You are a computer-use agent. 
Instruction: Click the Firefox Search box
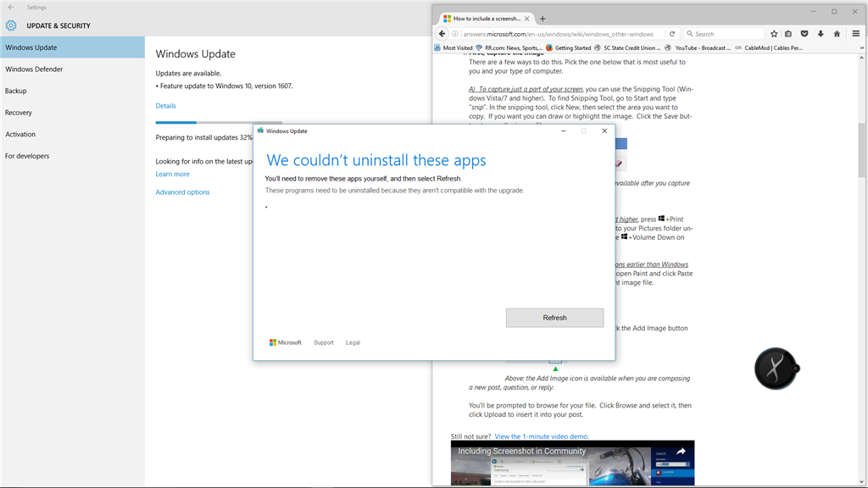[724, 34]
